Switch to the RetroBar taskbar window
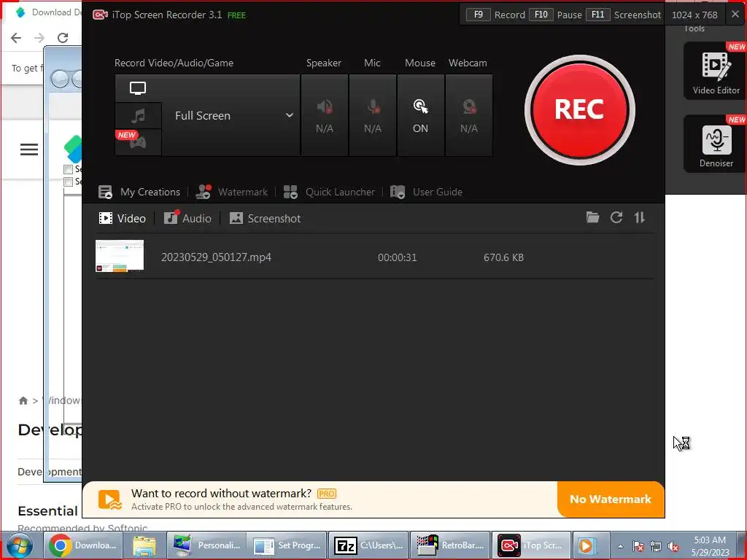 449,545
